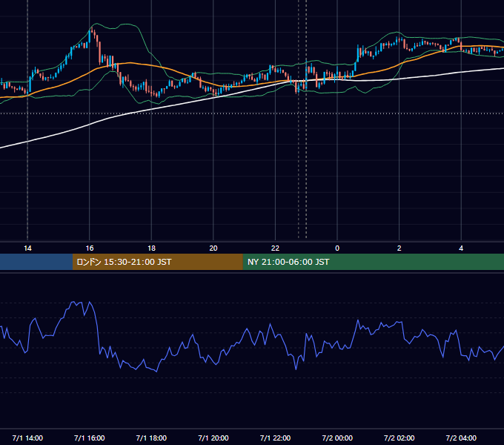This screenshot has width=504, height=445.
Task: Select the "18" hour axis label
Action: click(x=151, y=248)
